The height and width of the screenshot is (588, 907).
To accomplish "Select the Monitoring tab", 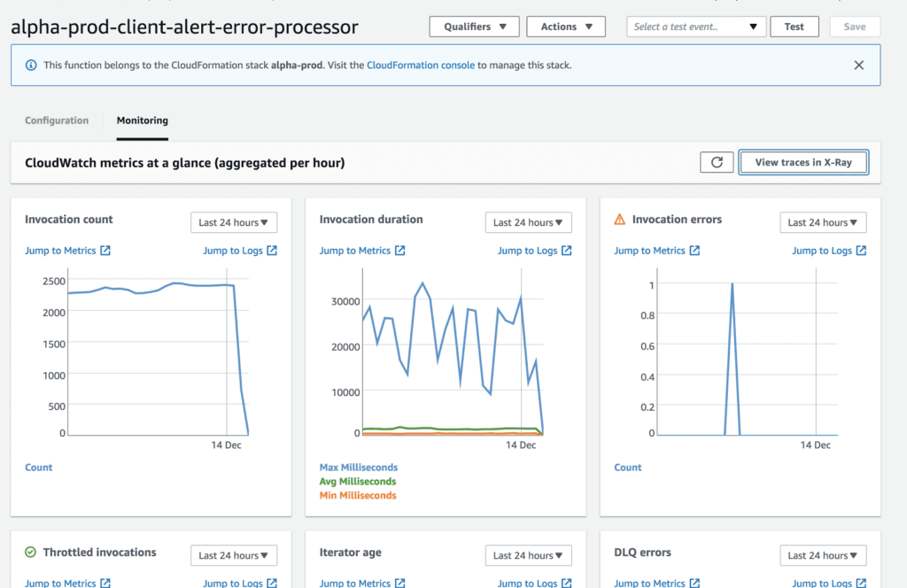I will coord(143,120).
